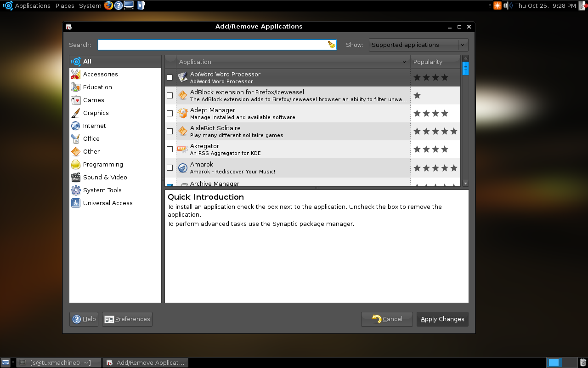
Task: Select the Amarok row text
Action: point(232,168)
